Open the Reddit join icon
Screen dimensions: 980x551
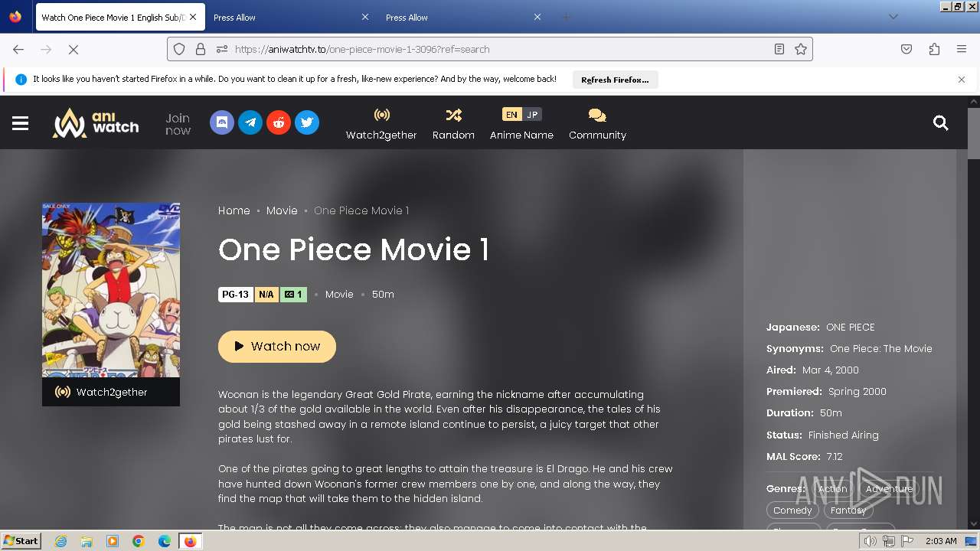(x=279, y=122)
